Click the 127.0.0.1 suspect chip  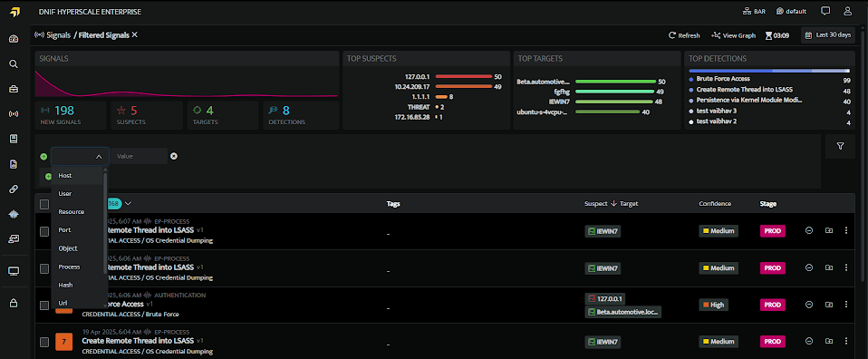point(605,298)
